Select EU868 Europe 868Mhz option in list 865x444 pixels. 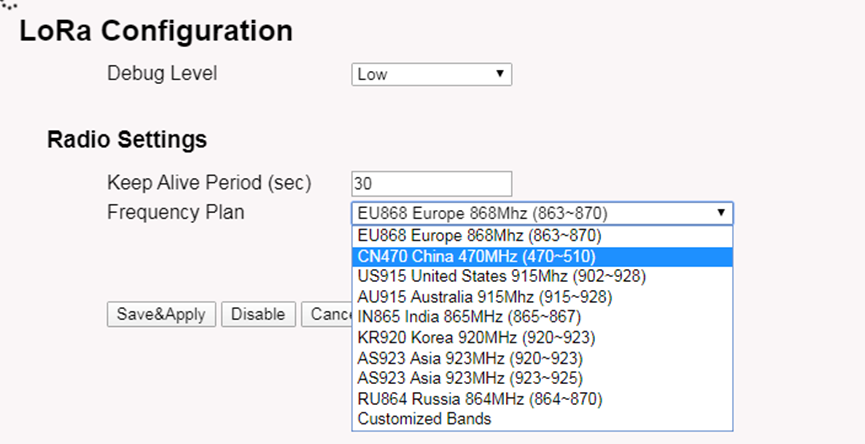click(542, 236)
